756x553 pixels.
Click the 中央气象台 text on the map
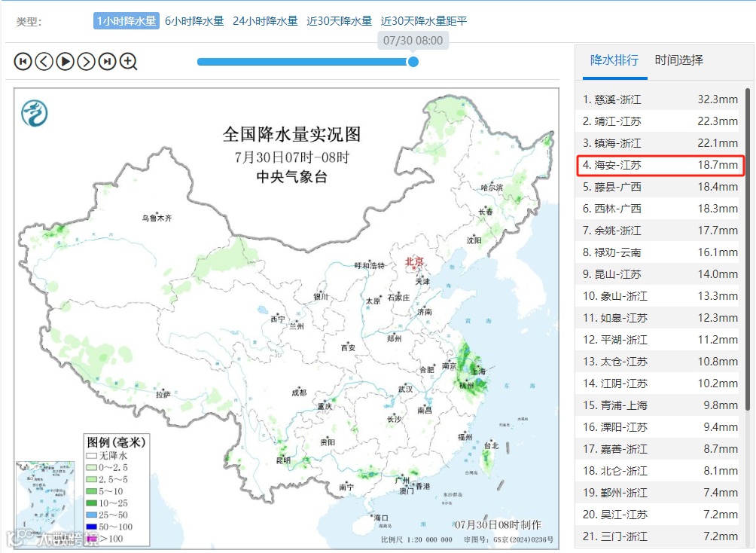(x=291, y=176)
